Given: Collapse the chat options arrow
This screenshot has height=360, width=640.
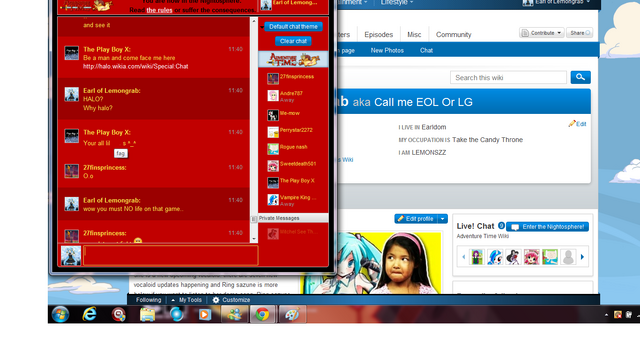Looking at the screenshot, I should click(262, 27).
